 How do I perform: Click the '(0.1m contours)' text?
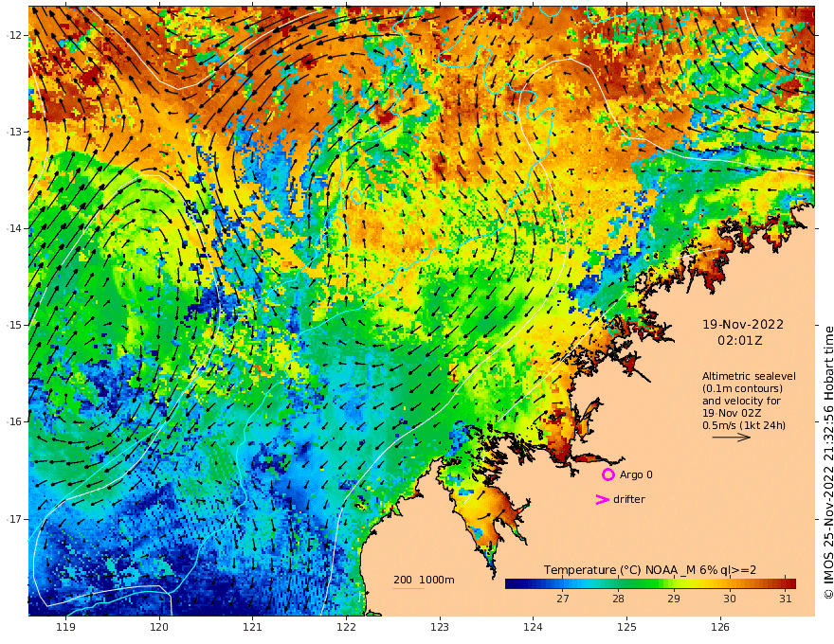(742, 388)
